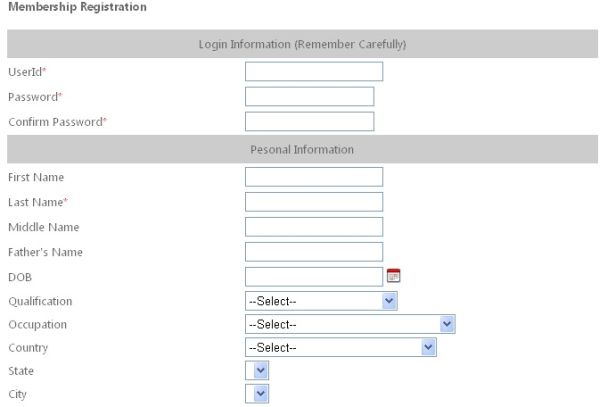Focus the Last Name field
The image size is (600, 407).
pyautogui.click(x=314, y=202)
